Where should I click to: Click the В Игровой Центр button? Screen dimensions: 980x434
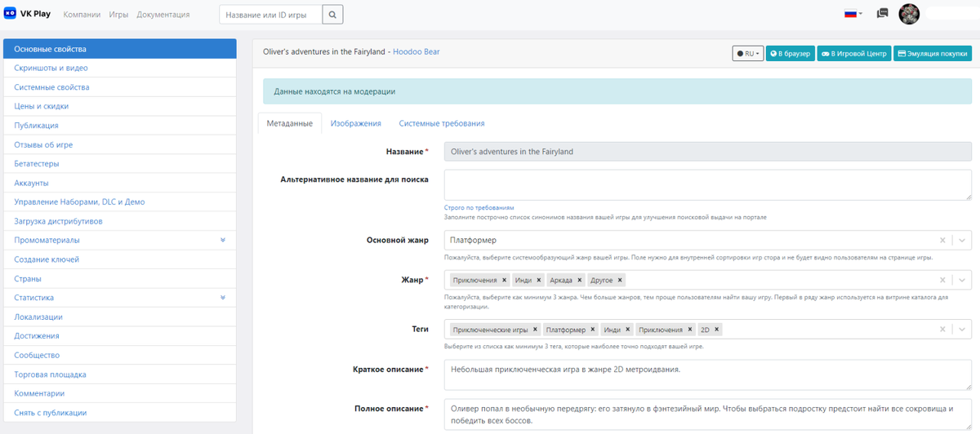853,54
